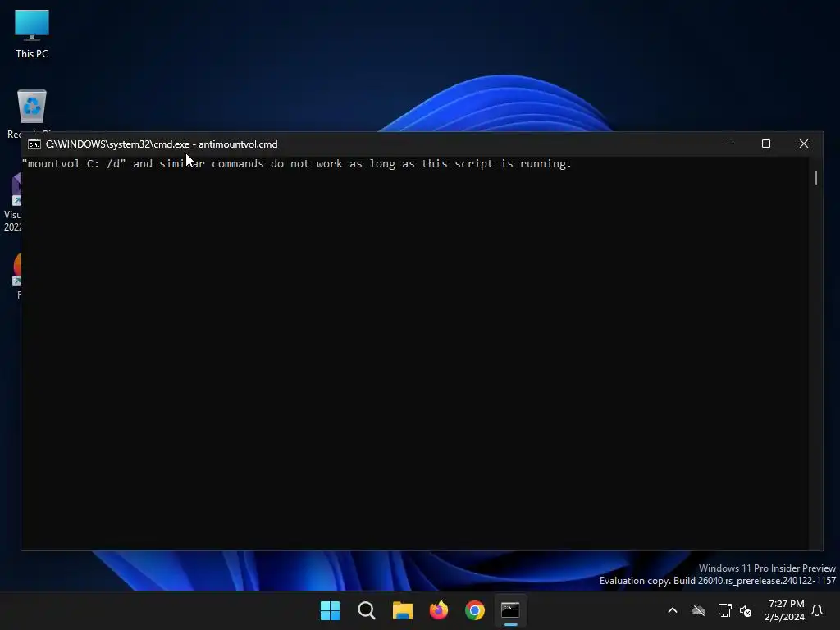
Task: Click the "mountvol C: /d" console output line
Action: tap(297, 164)
